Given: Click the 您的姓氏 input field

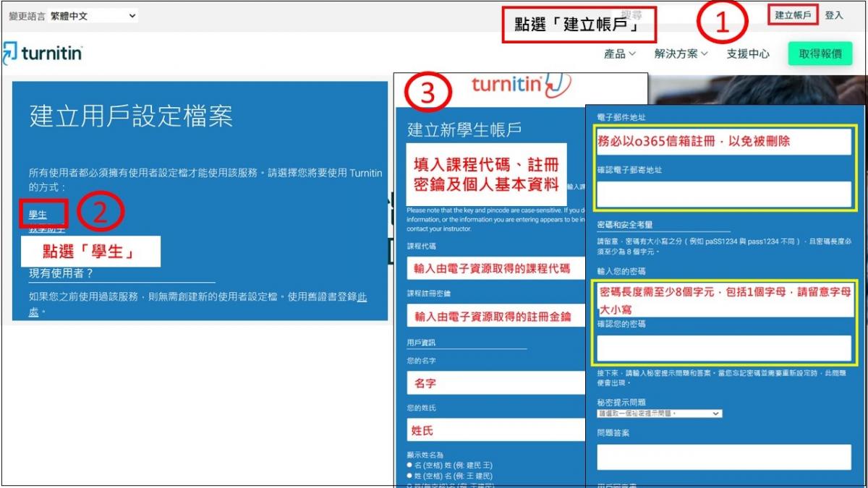Looking at the screenshot, I should pos(496,430).
